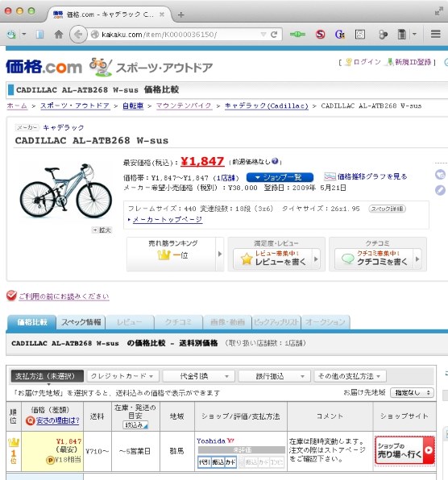This screenshot has width=448, height=480.
Task: Click the green connector extension icon
Action: (297, 35)
